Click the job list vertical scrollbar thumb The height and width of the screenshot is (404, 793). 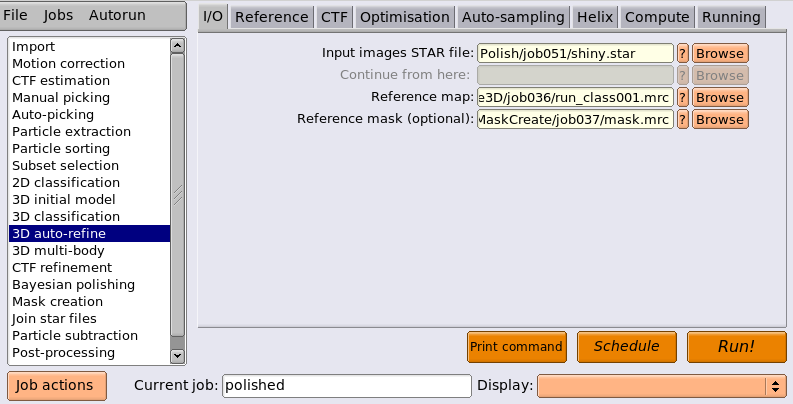click(x=177, y=195)
